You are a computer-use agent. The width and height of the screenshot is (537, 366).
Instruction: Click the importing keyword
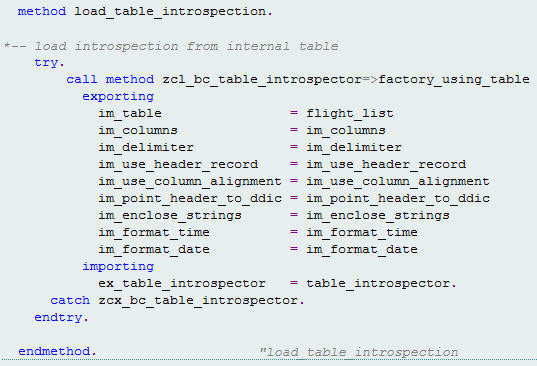[118, 266]
